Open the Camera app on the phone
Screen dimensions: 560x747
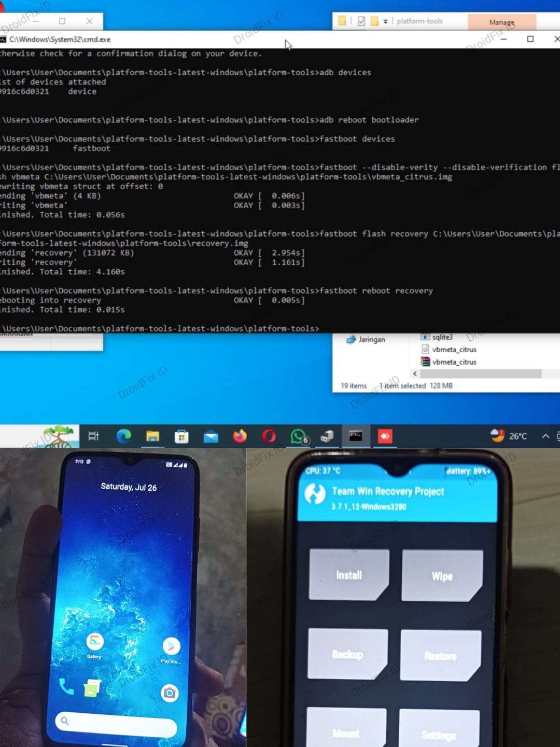170,693
